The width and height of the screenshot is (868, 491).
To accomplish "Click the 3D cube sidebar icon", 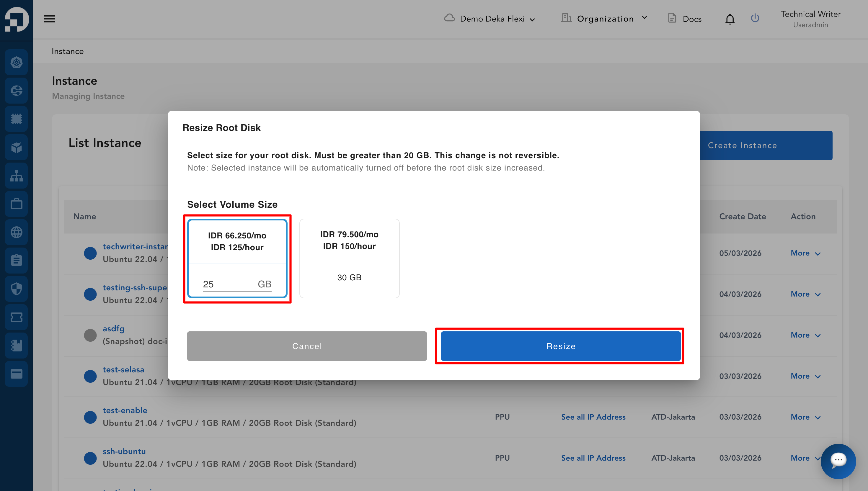I will pyautogui.click(x=16, y=147).
